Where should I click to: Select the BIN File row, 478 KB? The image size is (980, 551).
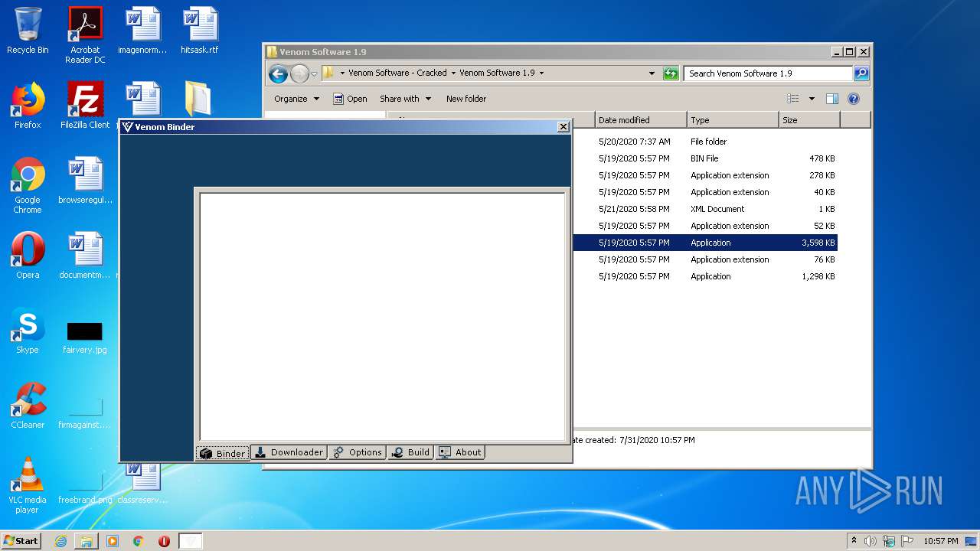(705, 158)
